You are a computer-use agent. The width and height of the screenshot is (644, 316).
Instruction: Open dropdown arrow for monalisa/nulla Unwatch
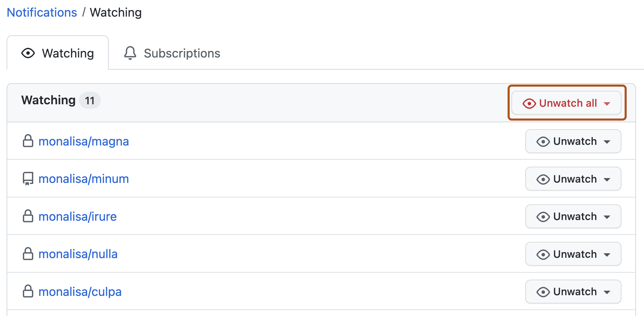point(607,255)
